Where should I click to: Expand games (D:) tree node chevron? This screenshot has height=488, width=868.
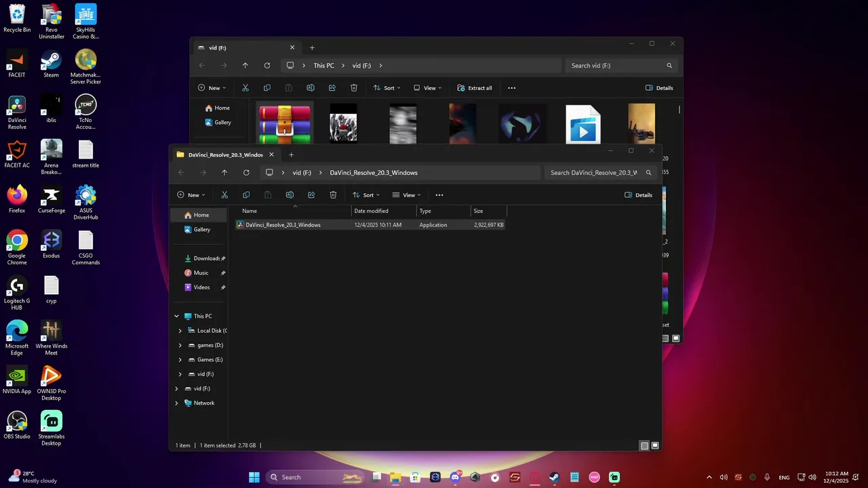pyautogui.click(x=180, y=346)
